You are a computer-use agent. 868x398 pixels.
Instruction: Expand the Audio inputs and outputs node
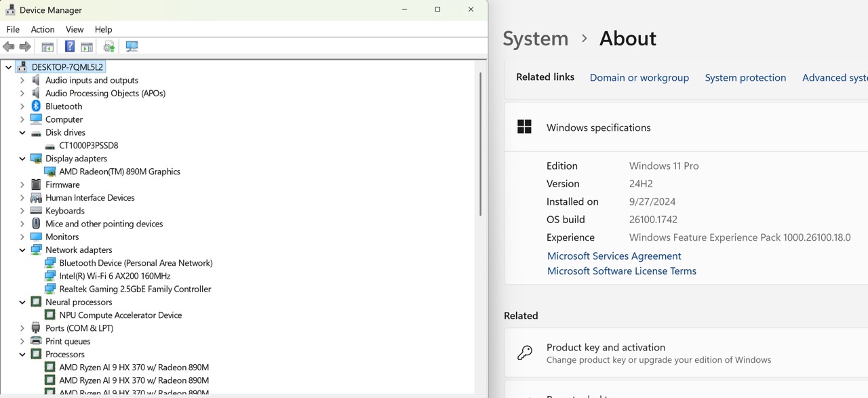pyautogui.click(x=22, y=80)
